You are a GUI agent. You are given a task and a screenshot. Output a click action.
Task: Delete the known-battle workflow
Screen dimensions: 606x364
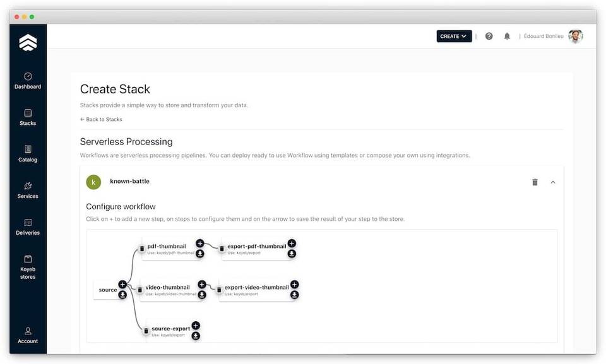click(x=535, y=182)
